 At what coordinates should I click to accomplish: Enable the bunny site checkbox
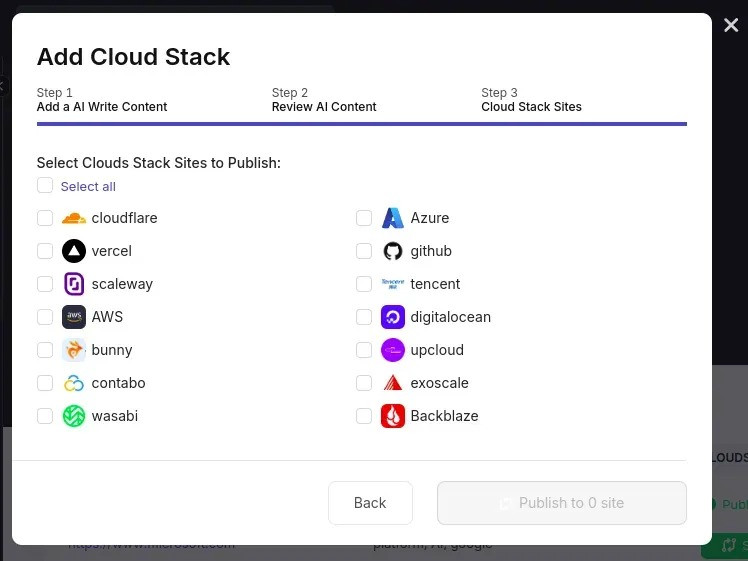pyautogui.click(x=45, y=350)
